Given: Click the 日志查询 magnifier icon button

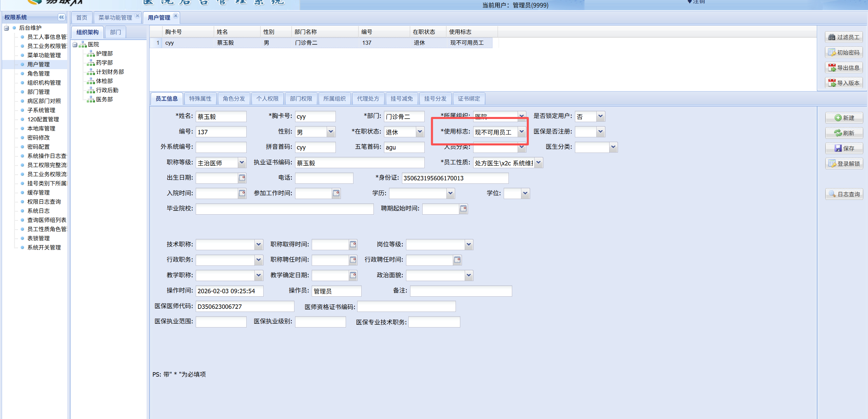Looking at the screenshot, I should tap(832, 194).
